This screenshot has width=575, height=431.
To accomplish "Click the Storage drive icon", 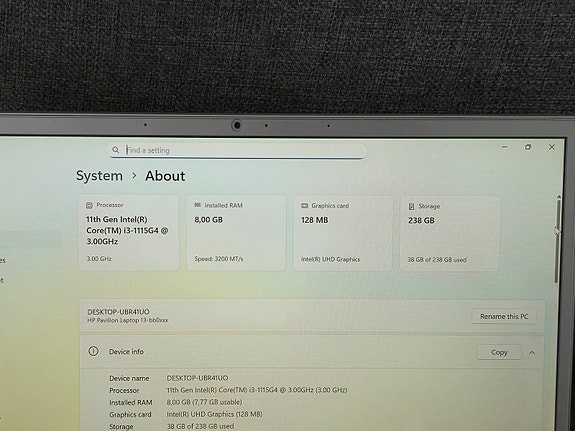I will click(411, 207).
